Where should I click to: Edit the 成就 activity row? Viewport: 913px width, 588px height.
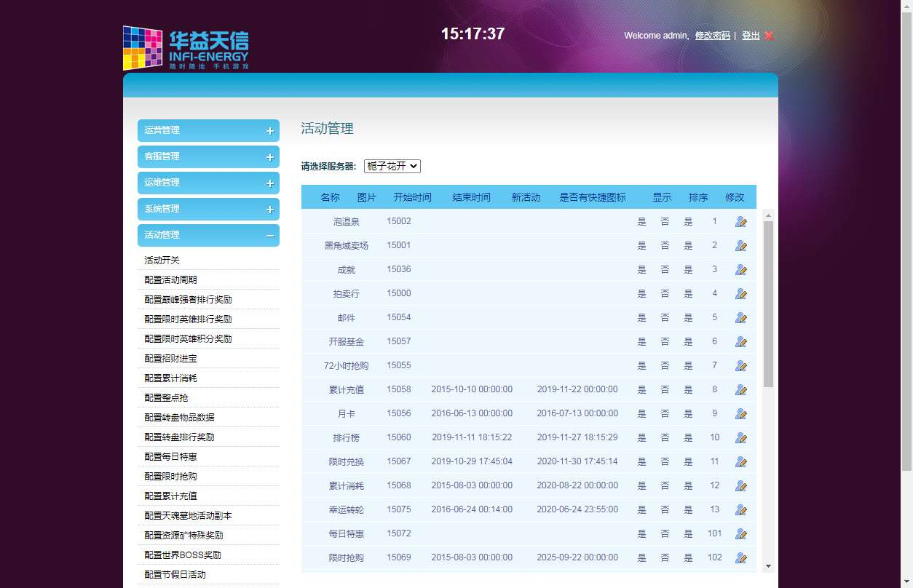tap(741, 270)
